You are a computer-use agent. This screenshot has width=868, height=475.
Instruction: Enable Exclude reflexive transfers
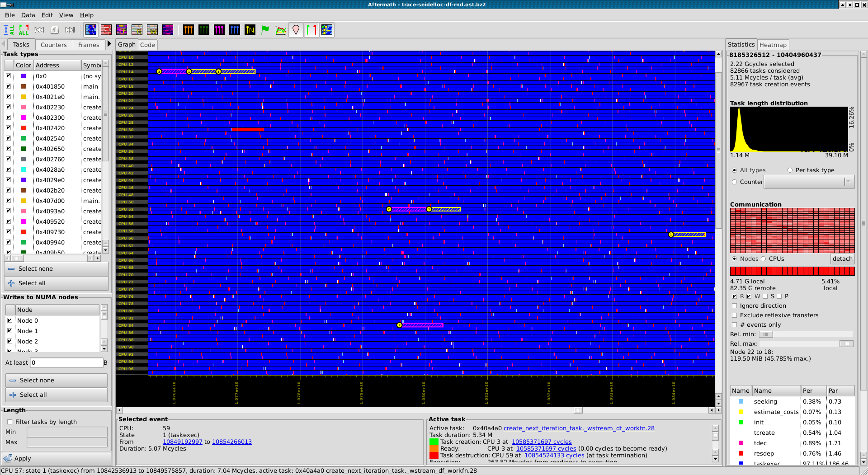click(x=734, y=315)
